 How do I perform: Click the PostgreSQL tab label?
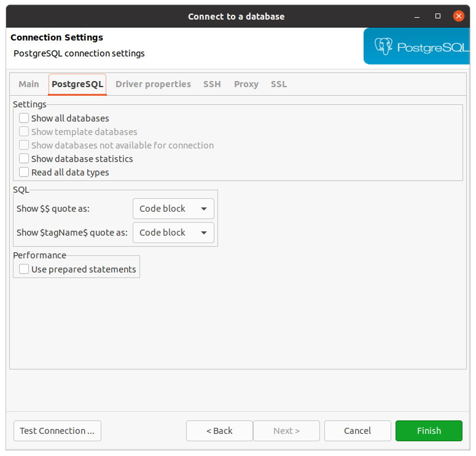pos(77,84)
